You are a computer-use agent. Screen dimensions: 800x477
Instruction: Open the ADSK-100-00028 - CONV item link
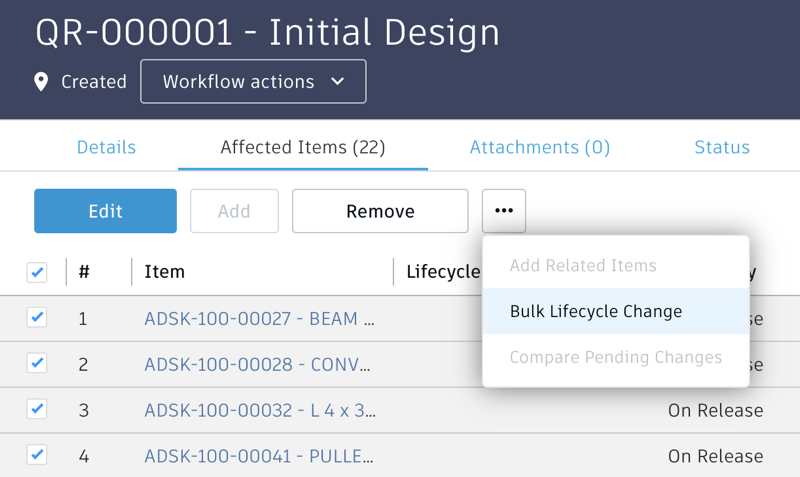click(x=257, y=364)
